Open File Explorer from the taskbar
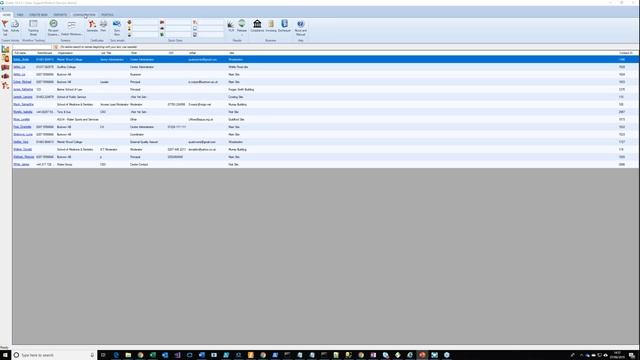The height and width of the screenshot is (360, 640). [x=128, y=355]
